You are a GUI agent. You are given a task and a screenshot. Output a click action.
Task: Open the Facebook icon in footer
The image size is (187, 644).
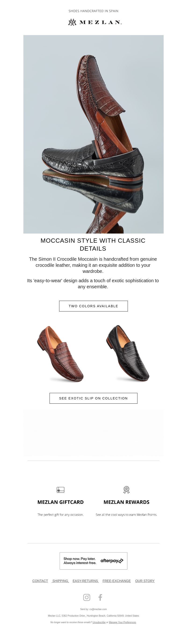100,597
